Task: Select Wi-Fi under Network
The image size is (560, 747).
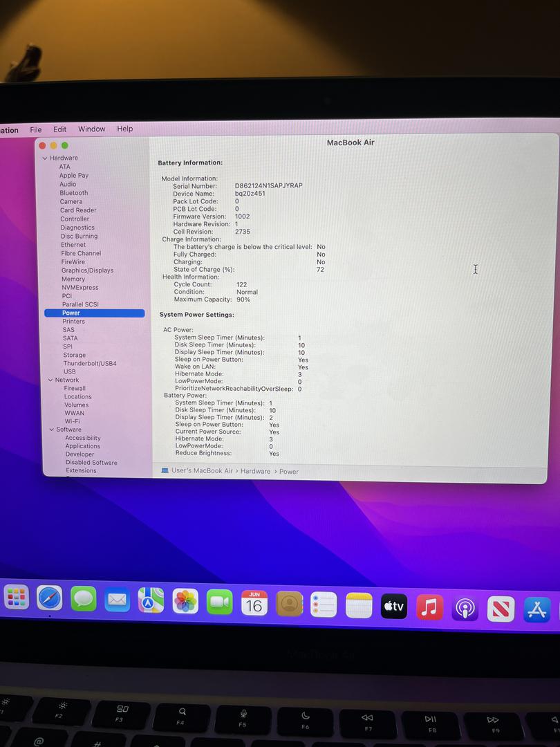Action: click(x=73, y=421)
